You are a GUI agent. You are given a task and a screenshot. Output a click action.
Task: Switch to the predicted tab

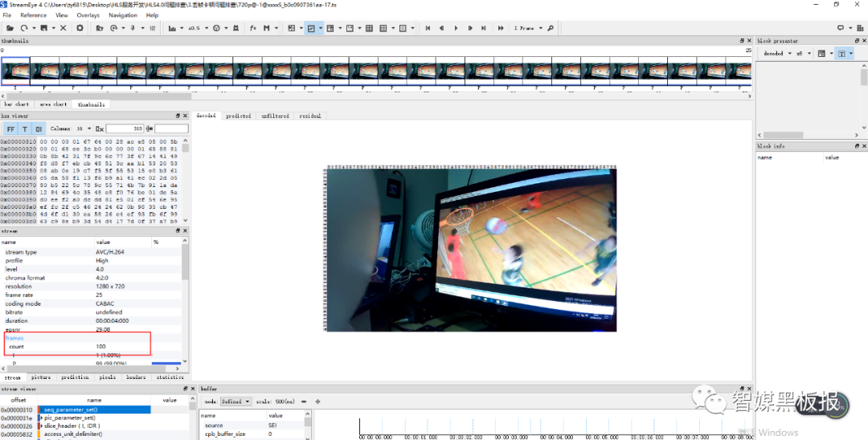(239, 116)
